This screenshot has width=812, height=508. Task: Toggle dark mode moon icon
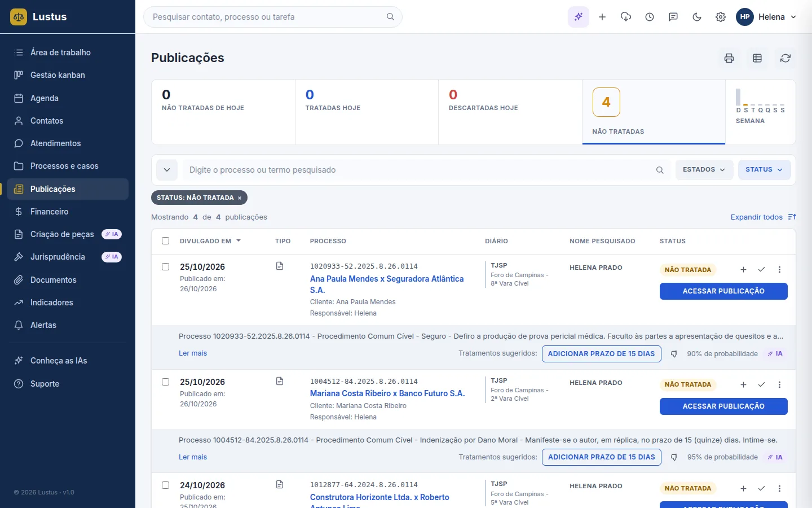click(x=697, y=17)
